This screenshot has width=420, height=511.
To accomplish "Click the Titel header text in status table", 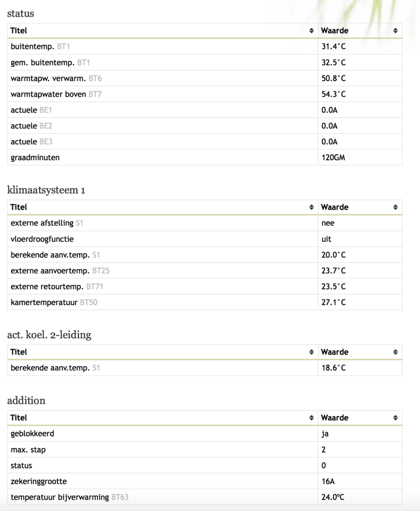I will [x=19, y=30].
